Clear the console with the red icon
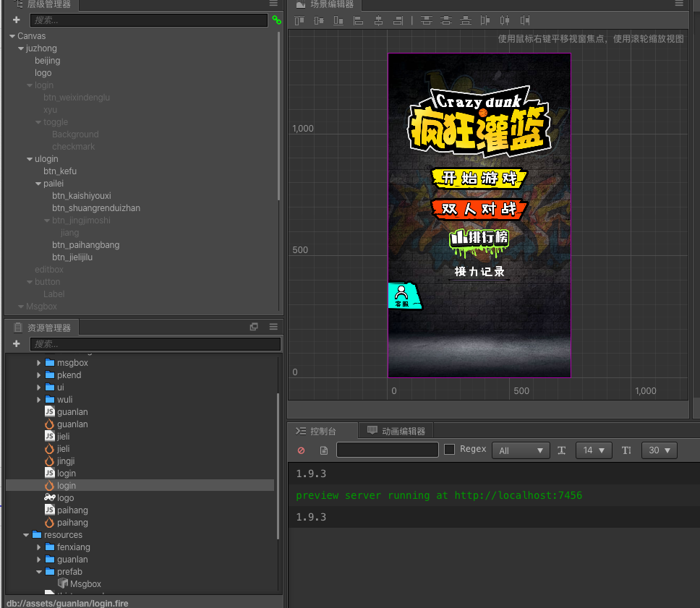 point(302,450)
